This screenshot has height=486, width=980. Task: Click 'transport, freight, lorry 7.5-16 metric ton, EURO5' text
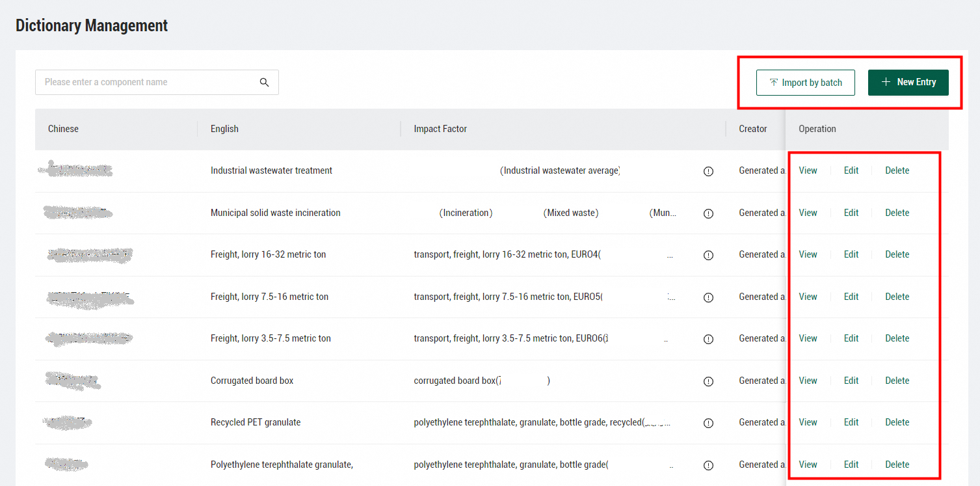507,297
